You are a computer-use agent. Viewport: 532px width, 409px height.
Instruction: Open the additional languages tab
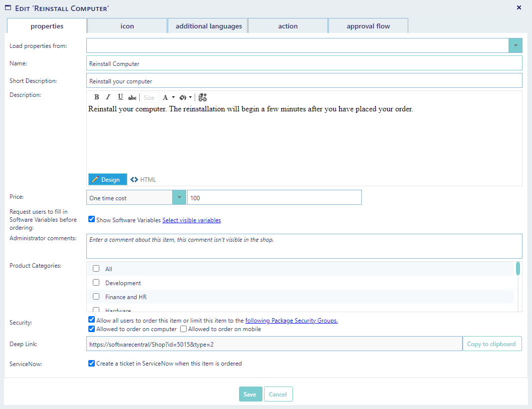pos(209,26)
